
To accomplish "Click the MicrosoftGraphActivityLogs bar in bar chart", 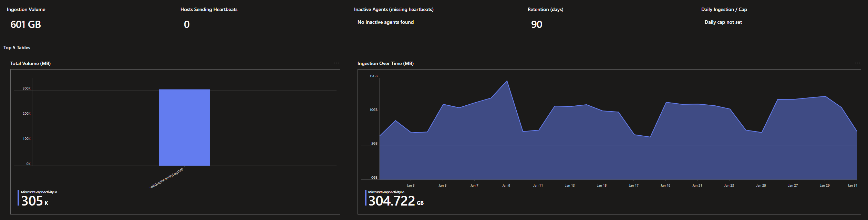I will (x=184, y=127).
